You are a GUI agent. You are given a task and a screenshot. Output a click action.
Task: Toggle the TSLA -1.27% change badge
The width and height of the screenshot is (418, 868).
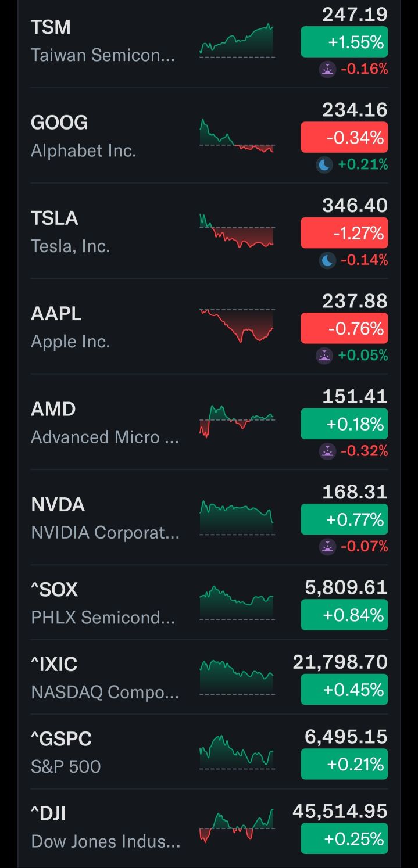344,233
